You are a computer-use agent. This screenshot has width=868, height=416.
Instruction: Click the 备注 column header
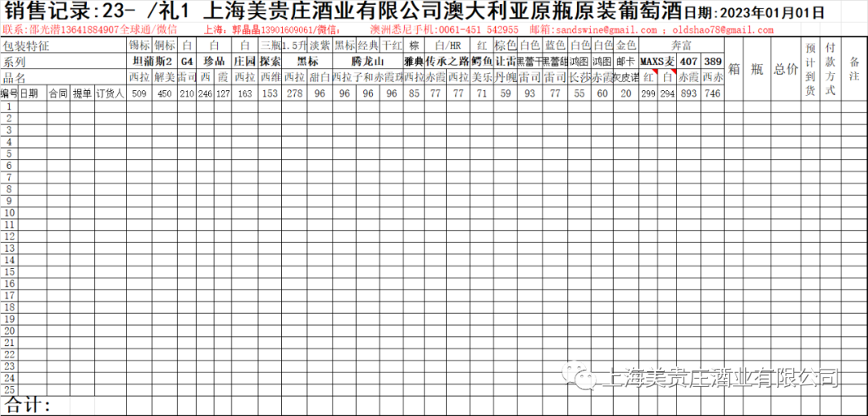point(853,69)
